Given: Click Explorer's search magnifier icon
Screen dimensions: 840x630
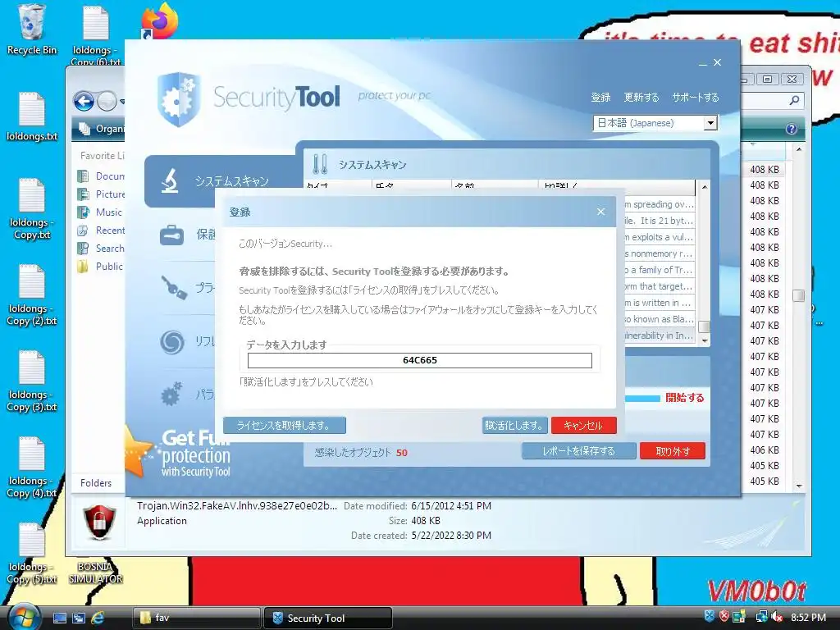Looking at the screenshot, I should click(x=794, y=100).
